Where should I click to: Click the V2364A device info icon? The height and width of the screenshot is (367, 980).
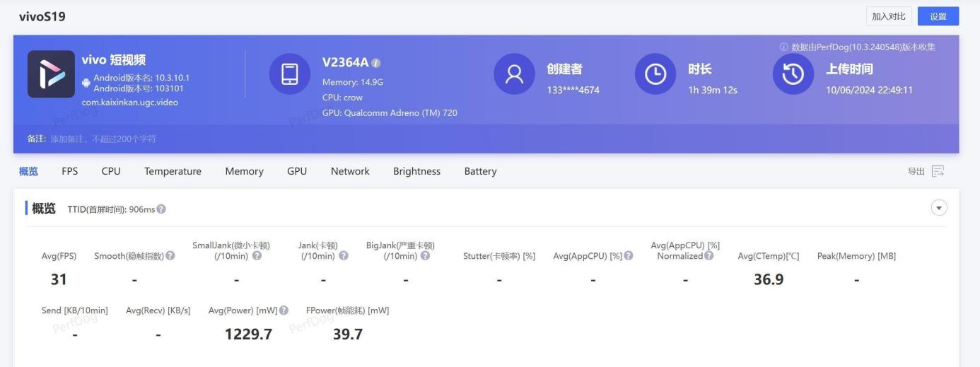point(376,63)
